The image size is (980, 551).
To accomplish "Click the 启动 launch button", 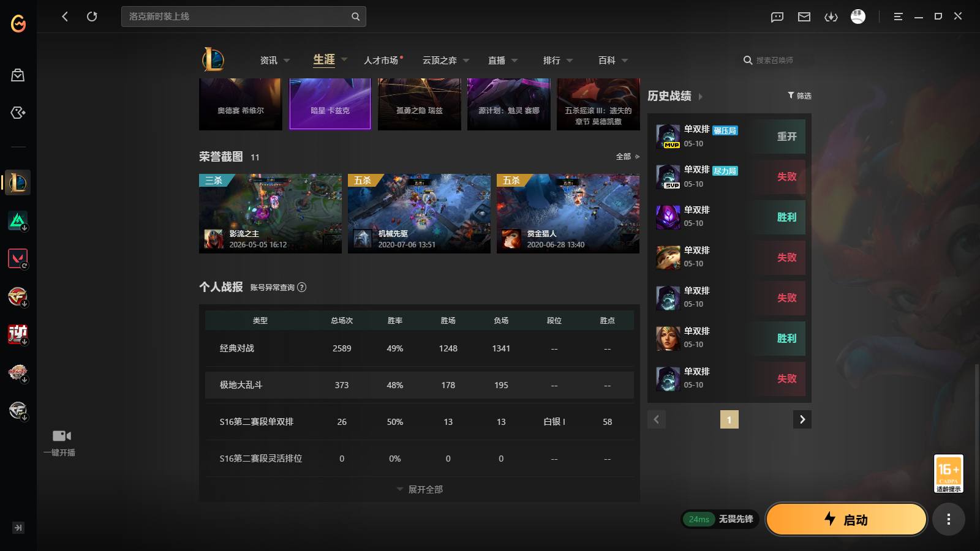I will tap(846, 519).
